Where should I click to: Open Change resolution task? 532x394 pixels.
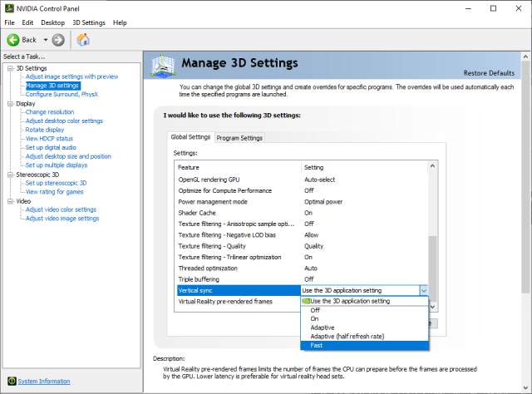tap(50, 112)
